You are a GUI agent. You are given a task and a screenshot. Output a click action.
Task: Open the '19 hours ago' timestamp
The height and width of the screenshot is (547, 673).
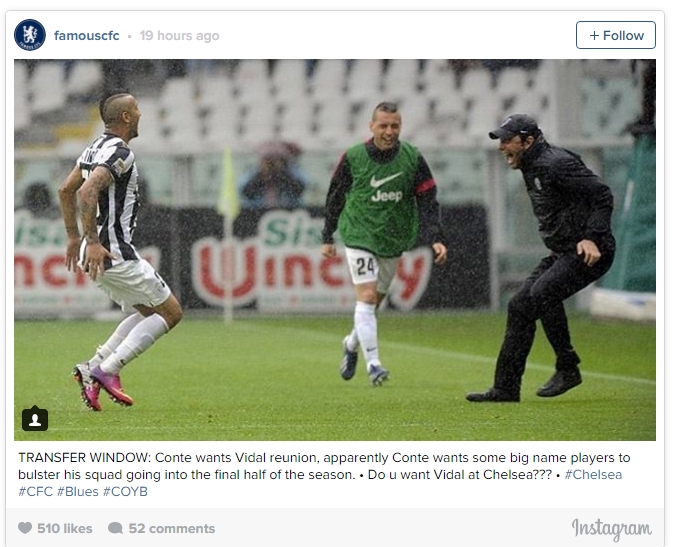tap(179, 36)
